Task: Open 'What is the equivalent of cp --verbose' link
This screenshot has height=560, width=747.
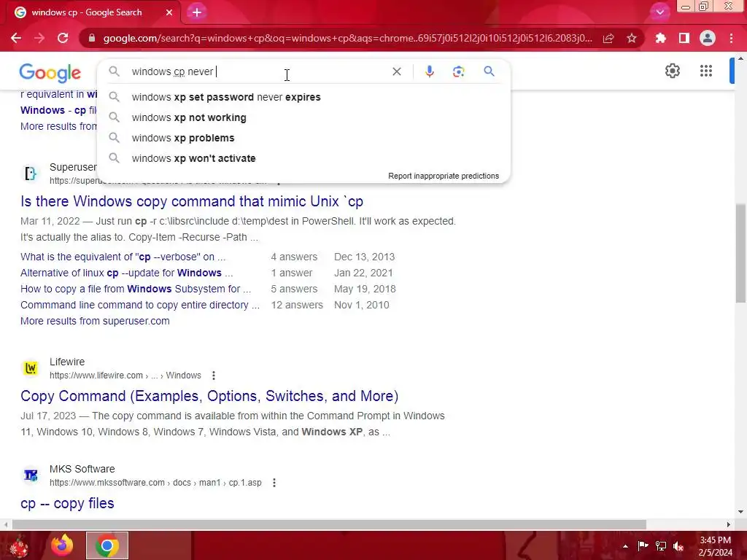Action: [123, 257]
